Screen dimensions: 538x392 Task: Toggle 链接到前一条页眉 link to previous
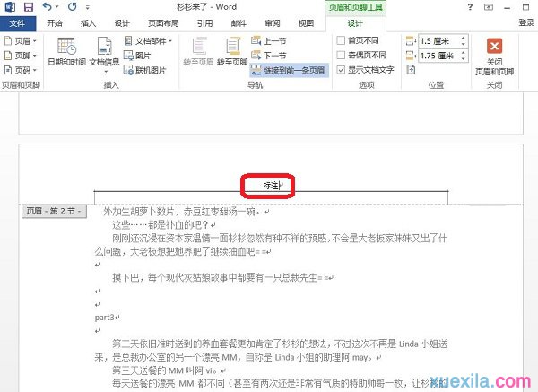tap(289, 70)
